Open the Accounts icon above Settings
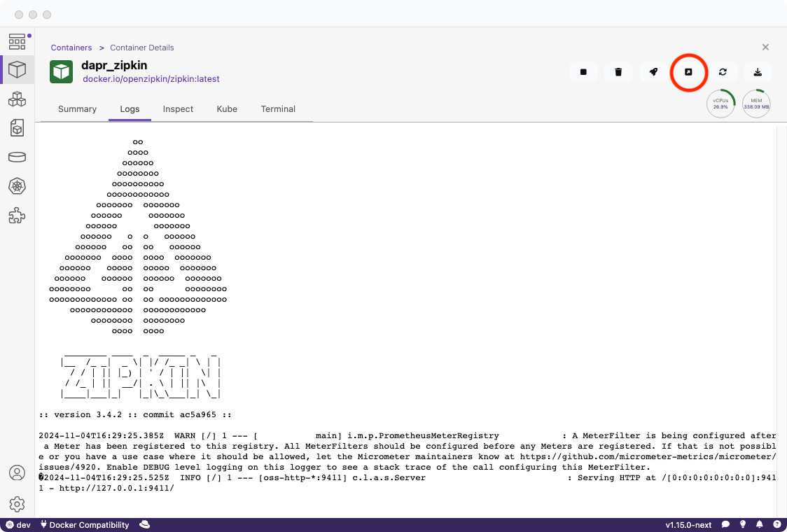Image resolution: width=787 pixels, height=532 pixels. [18, 472]
